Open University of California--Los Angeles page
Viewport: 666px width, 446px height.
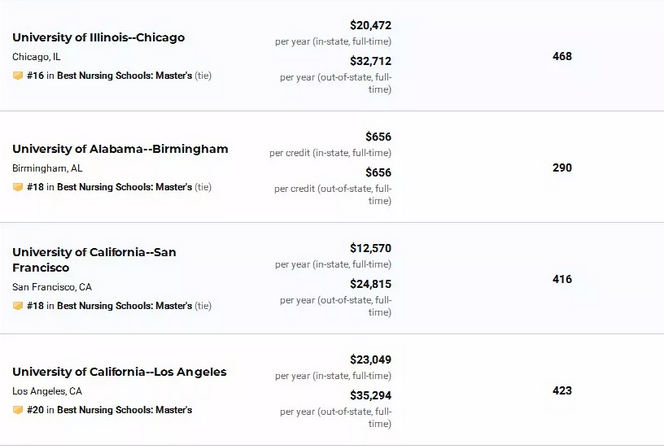coord(119,372)
